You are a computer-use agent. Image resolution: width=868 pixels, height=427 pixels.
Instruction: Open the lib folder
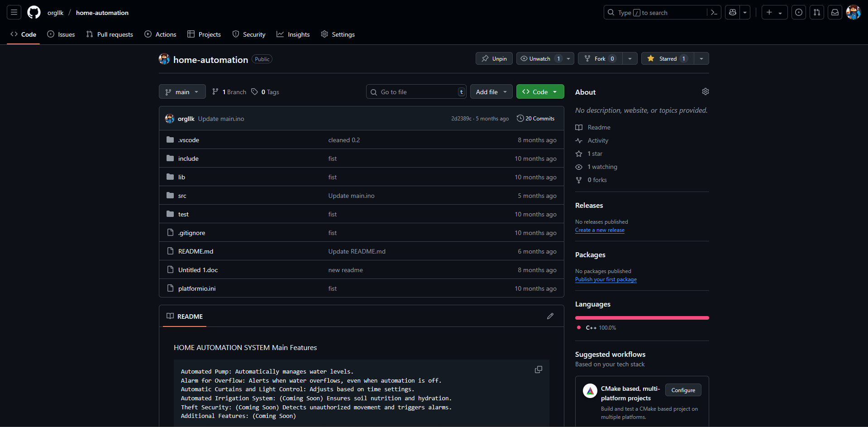(x=181, y=177)
